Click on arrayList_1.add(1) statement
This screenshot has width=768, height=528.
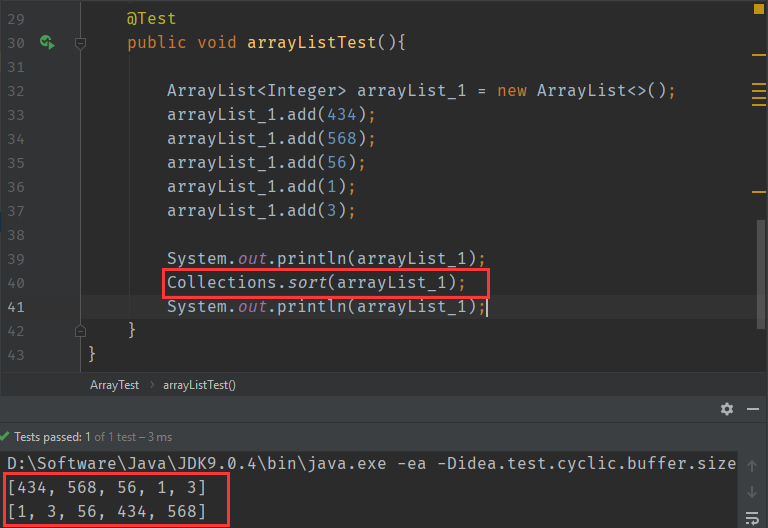click(261, 187)
